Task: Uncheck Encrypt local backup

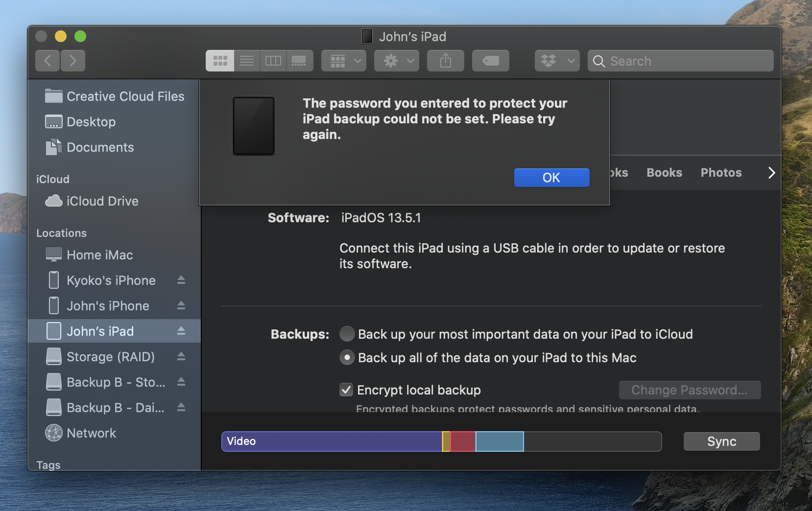Action: click(346, 390)
